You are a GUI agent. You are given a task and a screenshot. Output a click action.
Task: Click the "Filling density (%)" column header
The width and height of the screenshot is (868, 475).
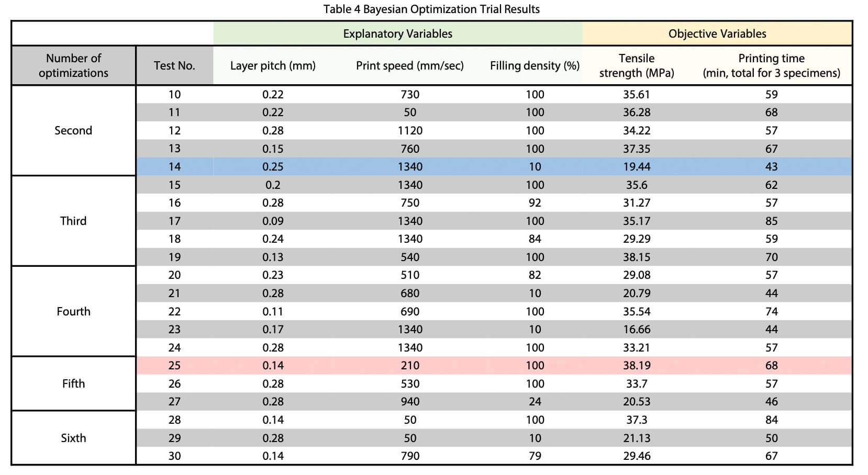pos(535,65)
